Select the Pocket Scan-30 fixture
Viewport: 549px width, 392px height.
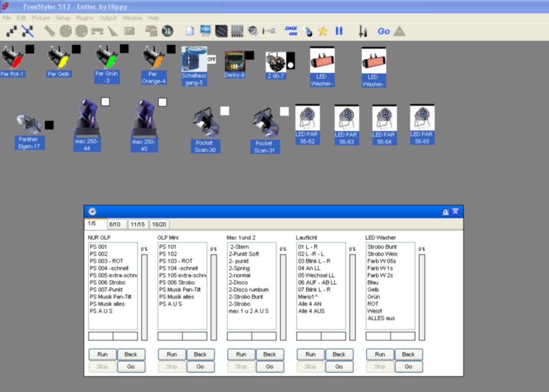point(205,122)
